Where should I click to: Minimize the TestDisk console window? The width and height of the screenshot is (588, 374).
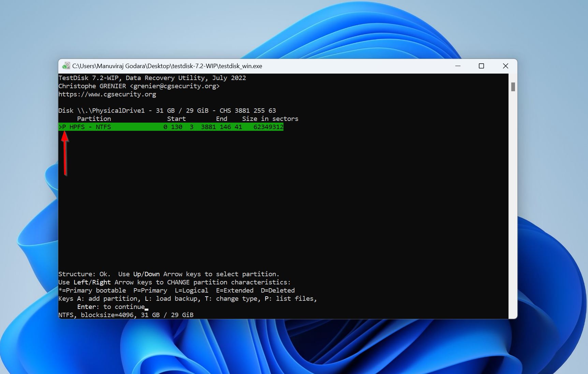click(458, 66)
